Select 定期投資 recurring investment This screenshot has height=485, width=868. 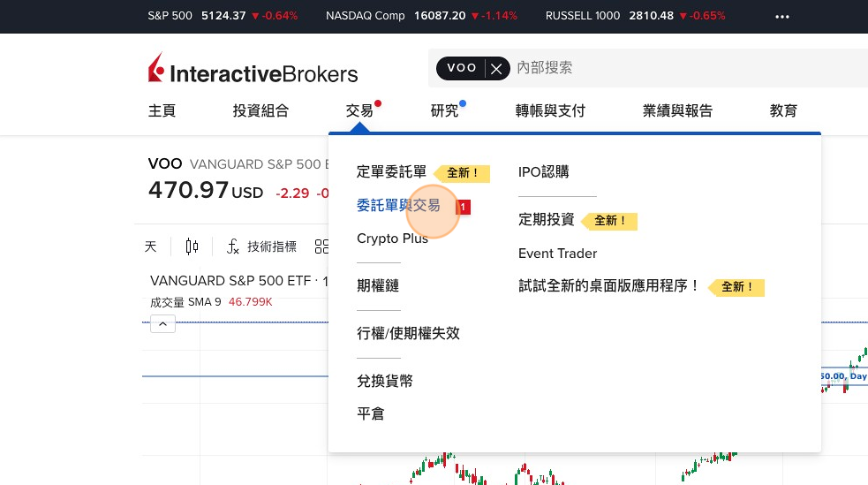(x=546, y=220)
